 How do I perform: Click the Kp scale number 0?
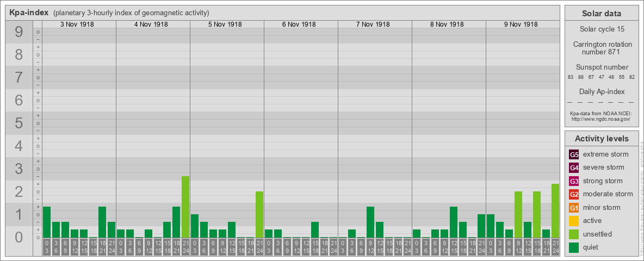(x=18, y=237)
